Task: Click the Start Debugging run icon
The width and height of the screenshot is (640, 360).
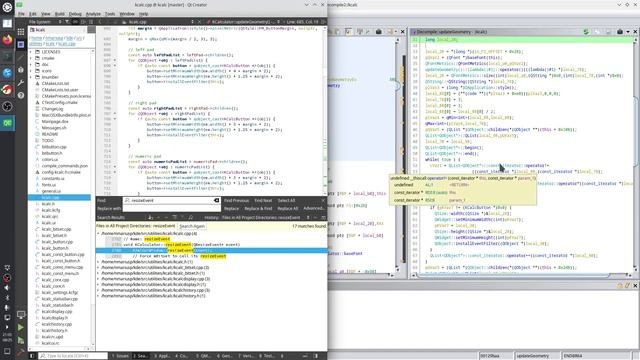Action: [x=21, y=340]
